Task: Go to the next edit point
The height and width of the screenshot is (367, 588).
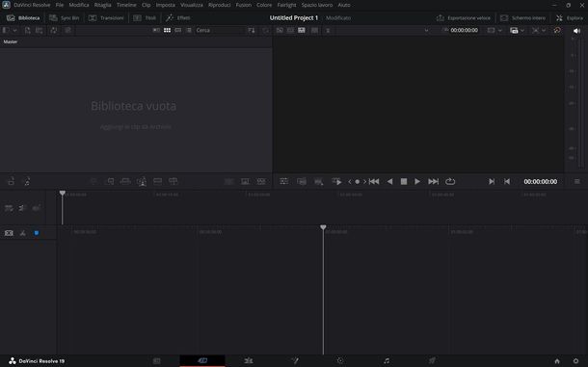Action: tap(492, 181)
